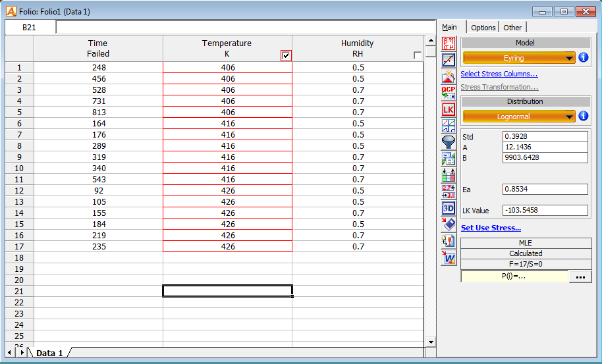Screen dimensions: 602x364
Task: Open the Lognormal distribution dropdown
Action: coord(519,117)
